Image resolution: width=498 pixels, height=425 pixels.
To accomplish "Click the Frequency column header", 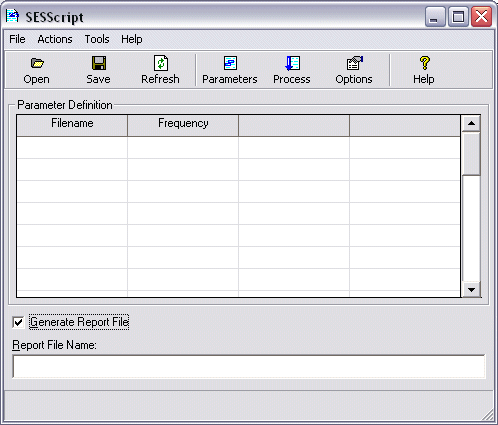I will coord(183,125).
